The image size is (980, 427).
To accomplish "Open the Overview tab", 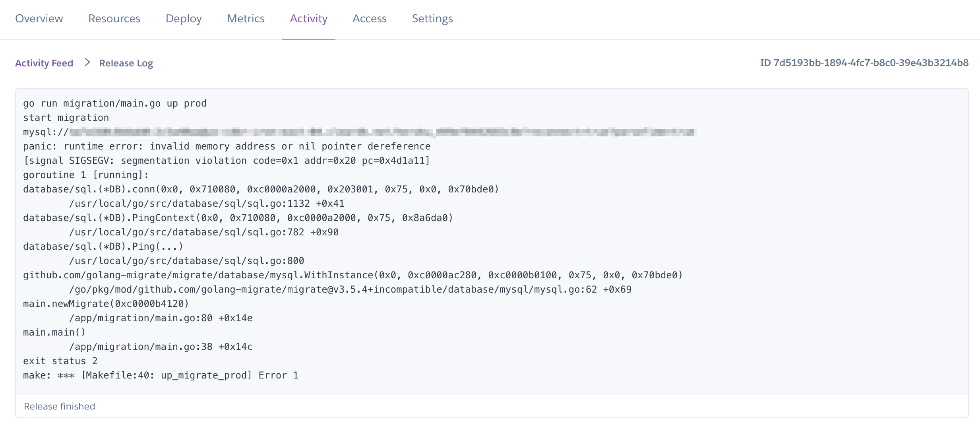I will (x=39, y=19).
